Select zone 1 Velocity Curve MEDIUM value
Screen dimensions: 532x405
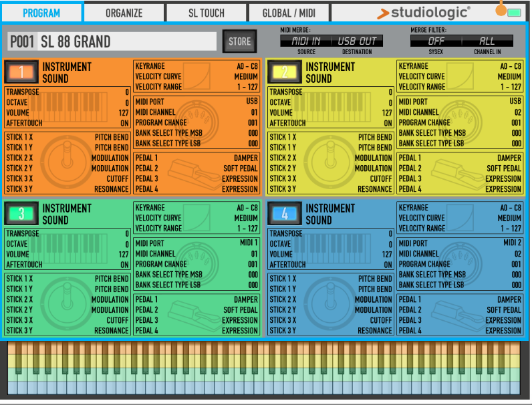click(x=246, y=77)
